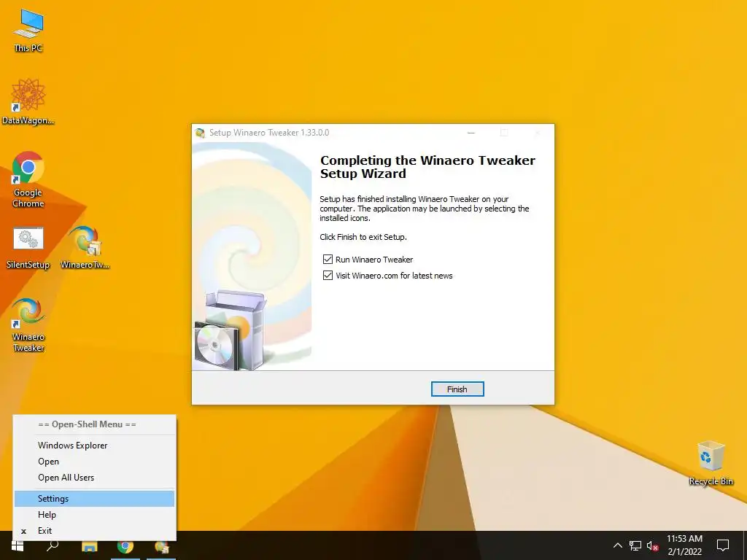The image size is (747, 560).
Task: Launch Google Chrome desktop shortcut
Action: click(28, 179)
